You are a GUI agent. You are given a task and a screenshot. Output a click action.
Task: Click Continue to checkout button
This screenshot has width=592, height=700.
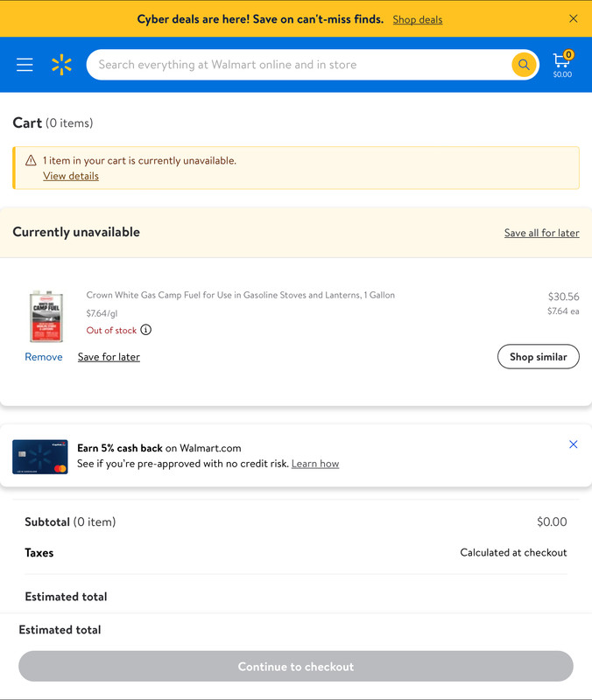click(296, 667)
